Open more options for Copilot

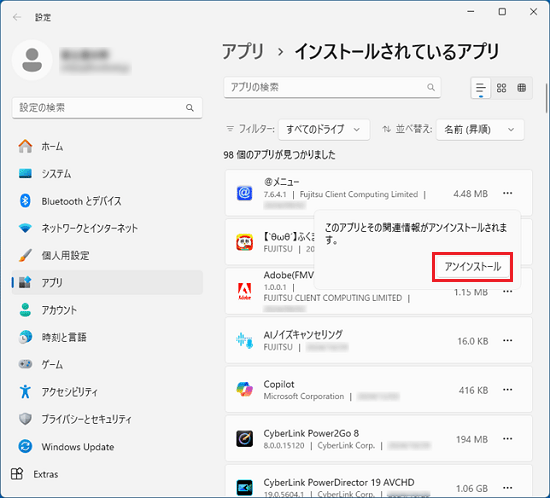(508, 390)
